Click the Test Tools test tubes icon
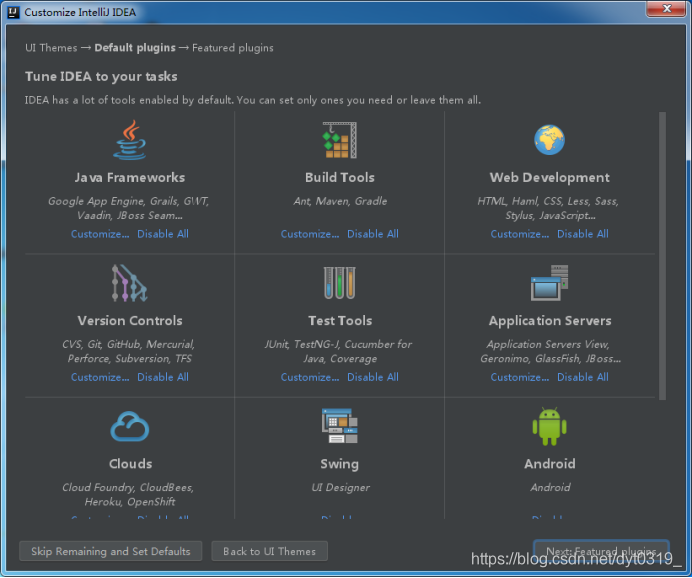 (339, 283)
